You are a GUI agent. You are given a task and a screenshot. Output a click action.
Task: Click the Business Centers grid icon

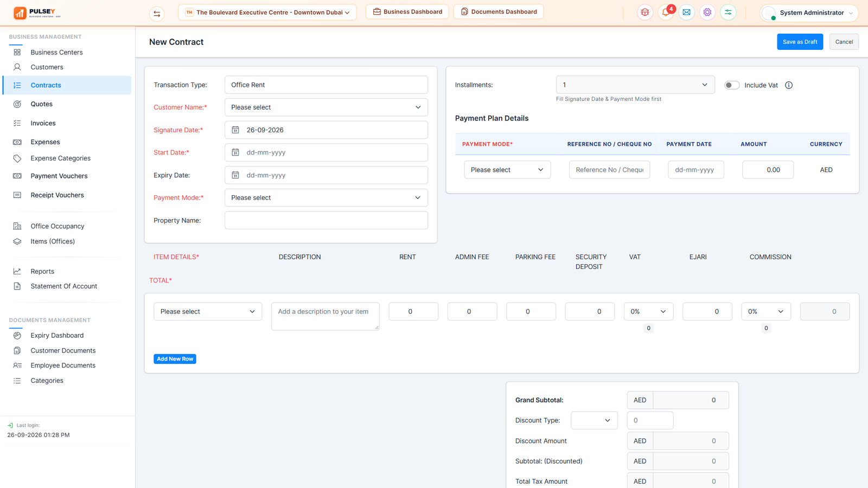(x=17, y=52)
